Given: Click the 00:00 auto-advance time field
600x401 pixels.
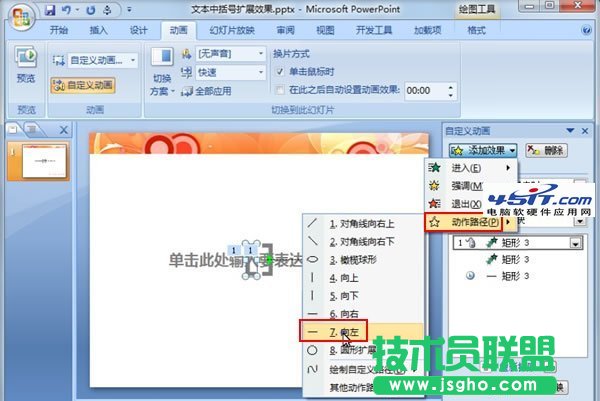Looking at the screenshot, I should coord(425,91).
